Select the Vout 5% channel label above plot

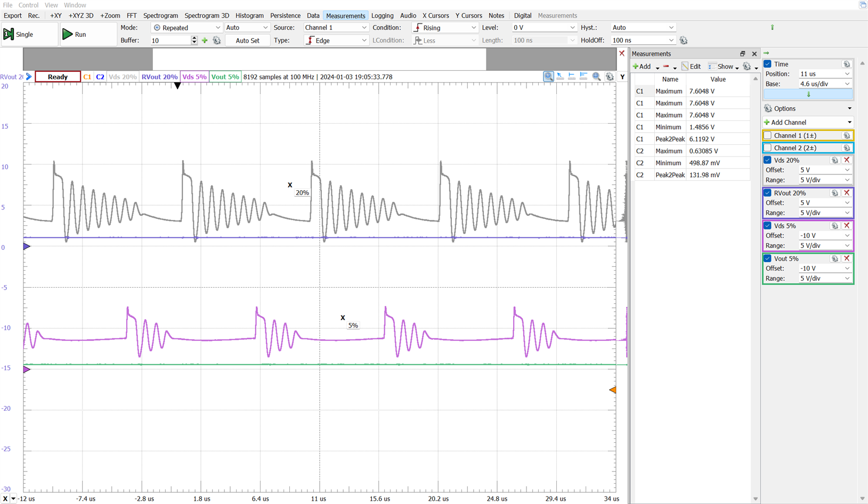[225, 77]
